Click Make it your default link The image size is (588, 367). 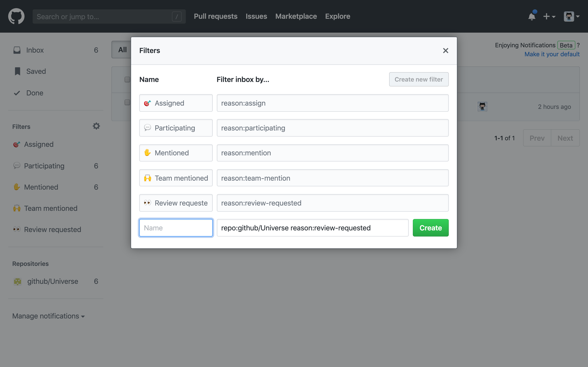click(552, 54)
